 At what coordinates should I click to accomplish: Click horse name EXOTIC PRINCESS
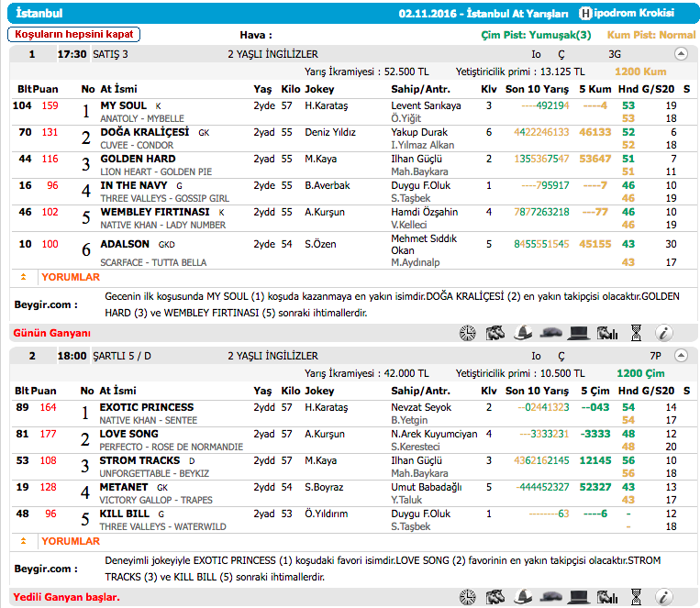coord(146,407)
